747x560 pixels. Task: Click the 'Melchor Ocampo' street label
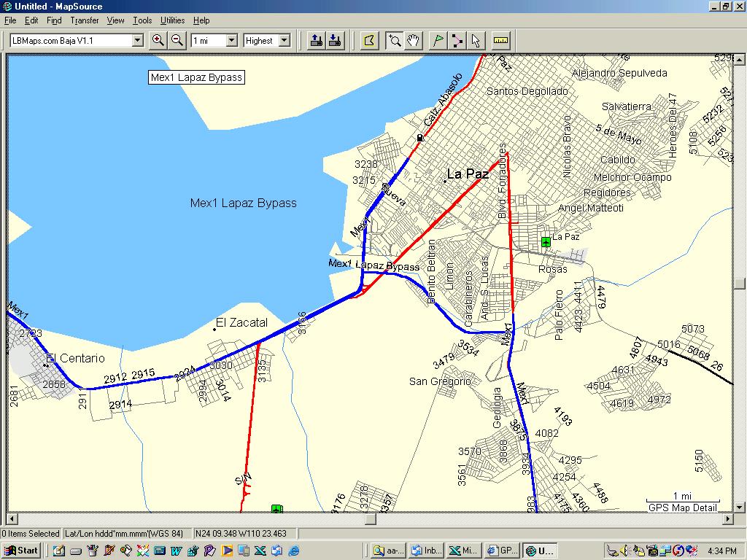pos(632,177)
